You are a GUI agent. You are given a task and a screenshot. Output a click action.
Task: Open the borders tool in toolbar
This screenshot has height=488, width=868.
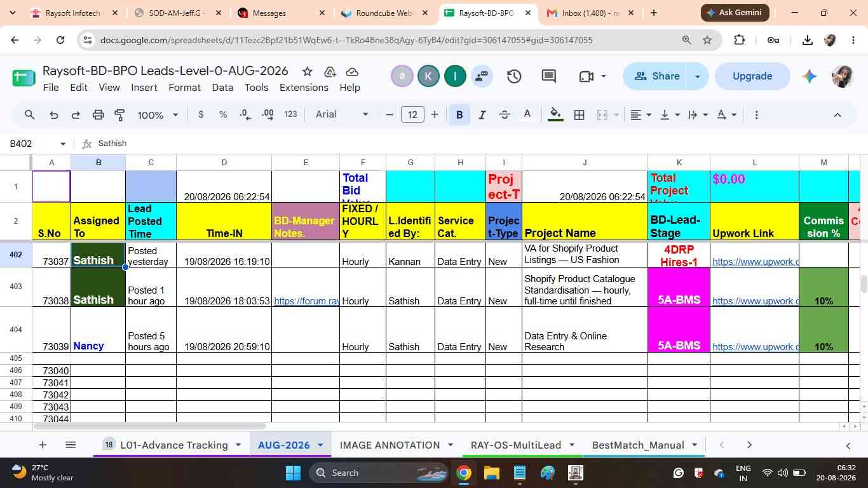coord(579,115)
